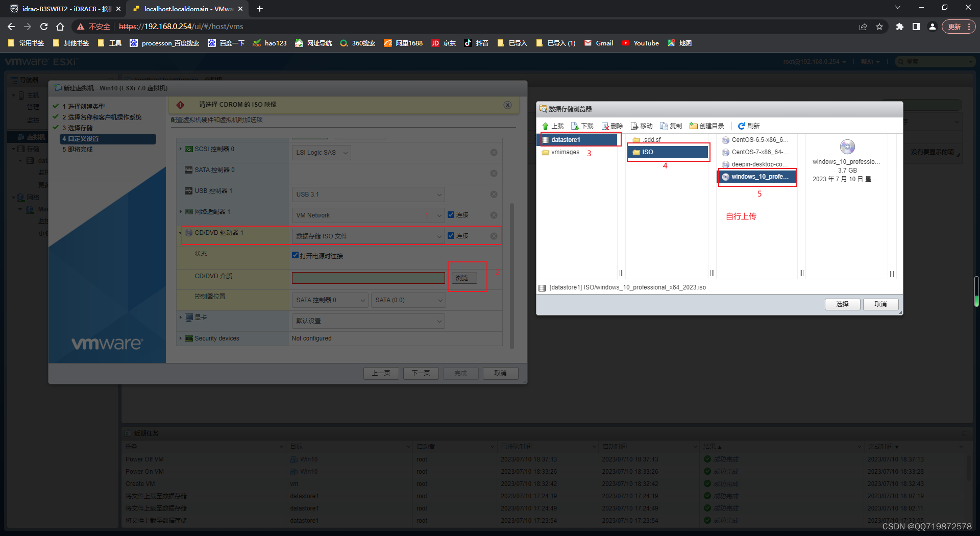Open the ISO folder

[668, 152]
